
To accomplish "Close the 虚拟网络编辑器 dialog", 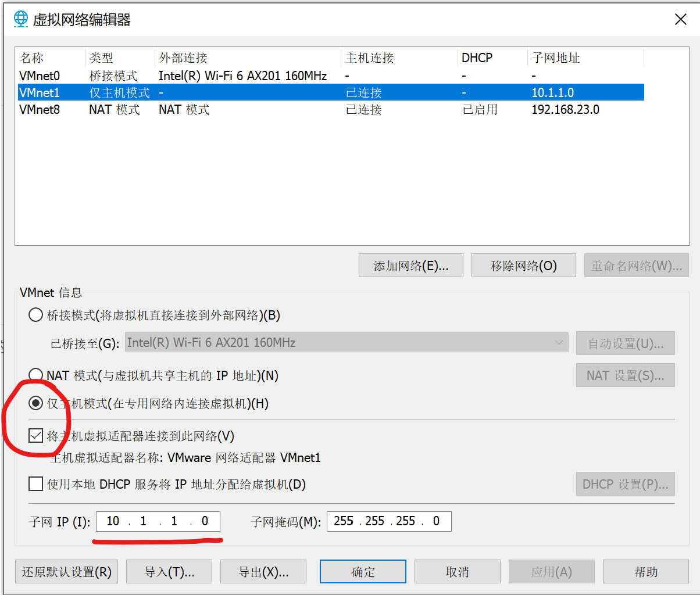I will click(680, 19).
